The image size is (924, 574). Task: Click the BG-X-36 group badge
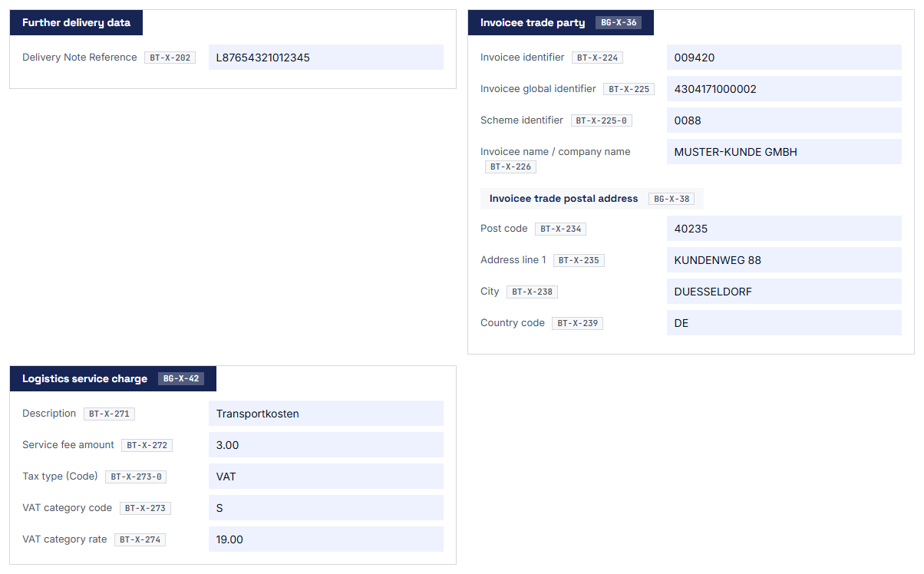point(619,23)
